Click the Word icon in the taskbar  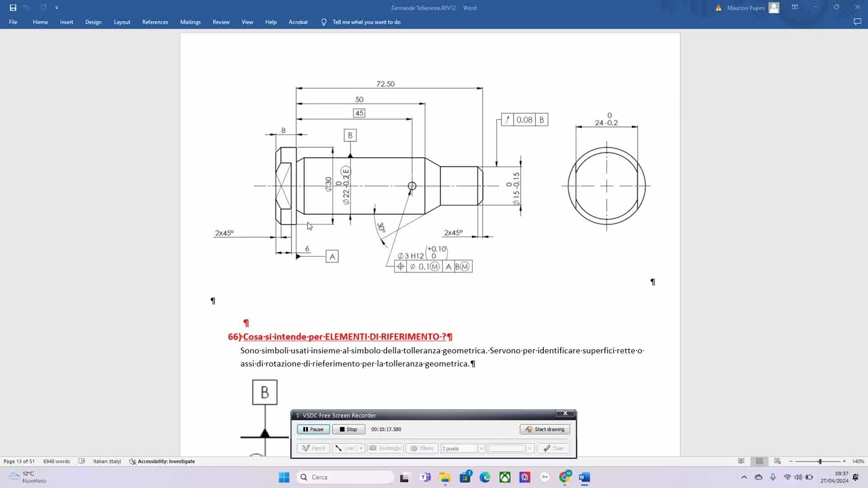[585, 477]
